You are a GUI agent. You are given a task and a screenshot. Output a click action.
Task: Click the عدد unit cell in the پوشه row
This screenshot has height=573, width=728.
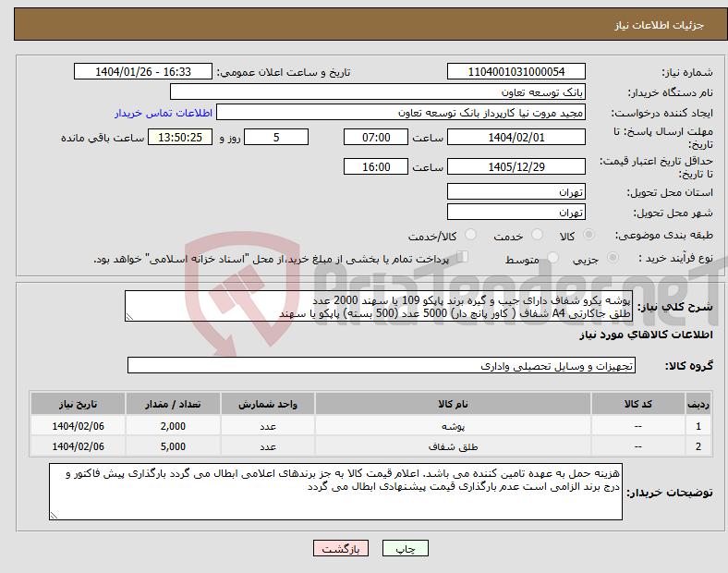click(268, 426)
